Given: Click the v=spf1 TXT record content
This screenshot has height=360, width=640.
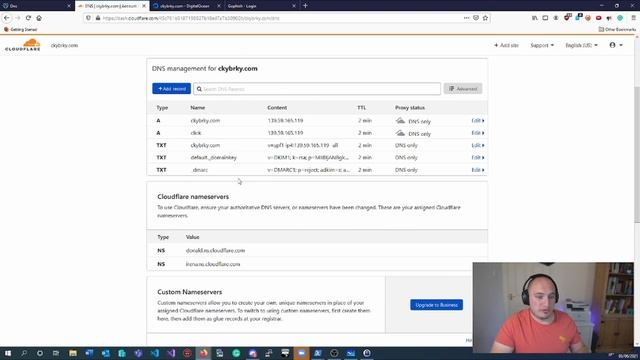Looking at the screenshot, I should pos(303,145).
